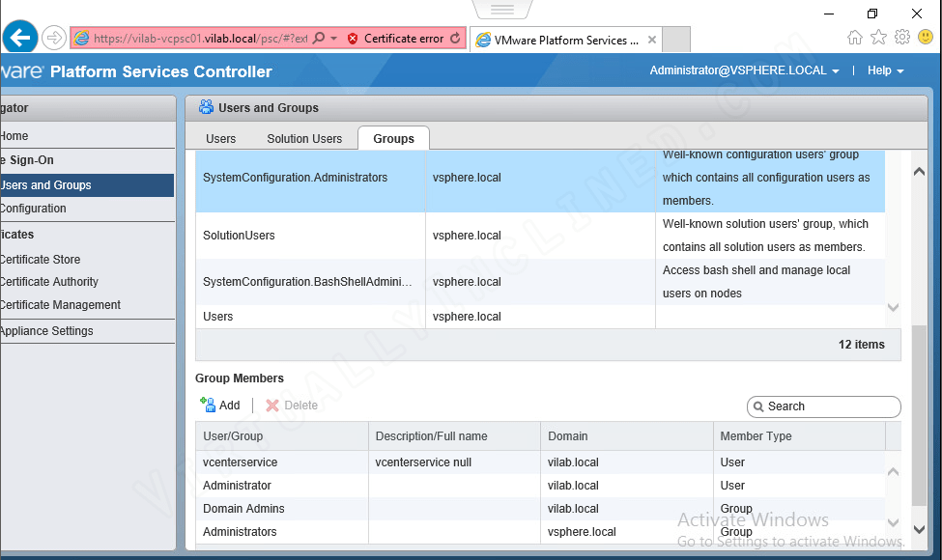This screenshot has height=560, width=942.
Task: Click the Certificate error warning
Action: [396, 39]
